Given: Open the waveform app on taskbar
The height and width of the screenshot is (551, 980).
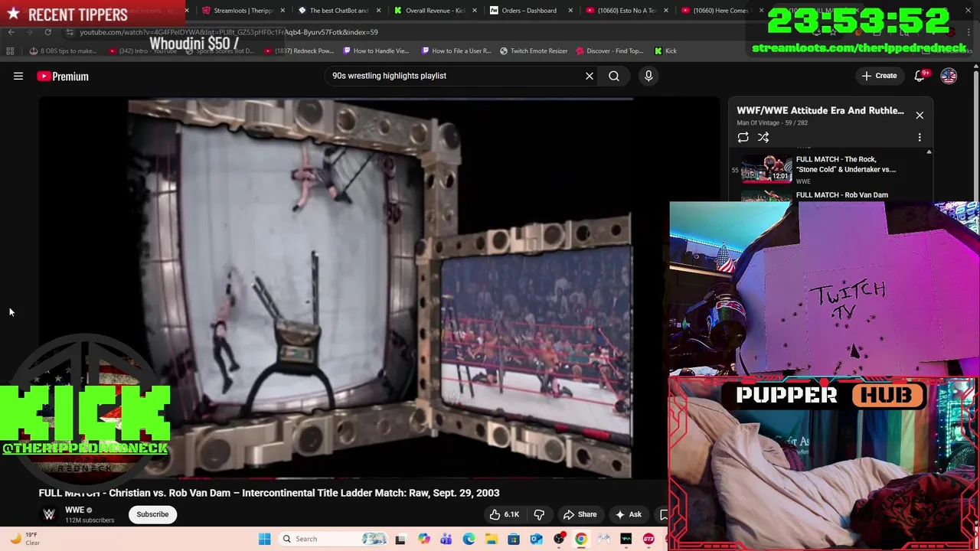Looking at the screenshot, I should coord(626,539).
